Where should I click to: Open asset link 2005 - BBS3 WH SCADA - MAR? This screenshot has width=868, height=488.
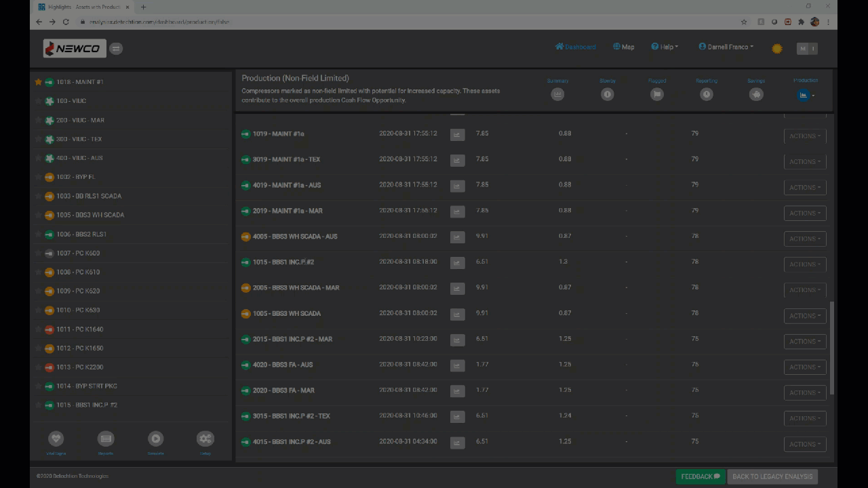pyautogui.click(x=296, y=287)
